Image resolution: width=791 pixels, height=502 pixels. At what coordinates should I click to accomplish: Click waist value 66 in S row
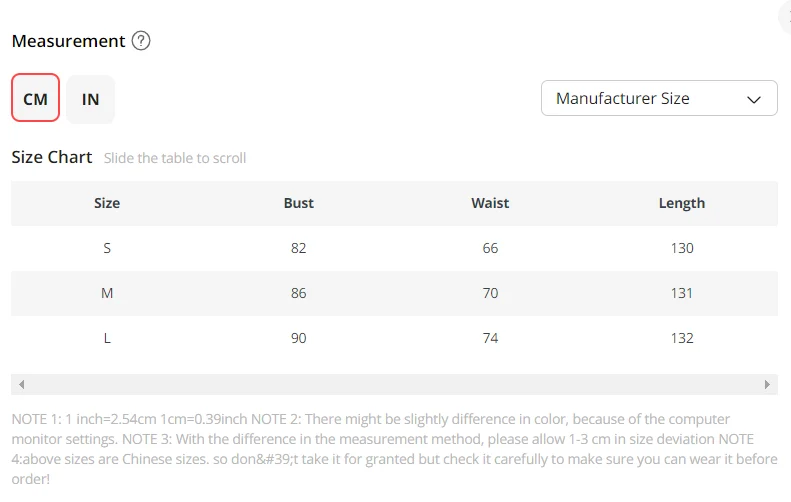click(x=490, y=248)
